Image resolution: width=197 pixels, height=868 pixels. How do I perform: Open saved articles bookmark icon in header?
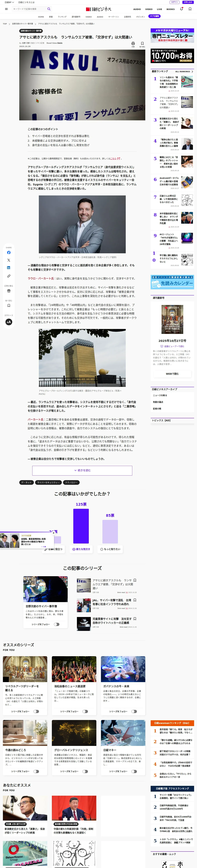(190, 9)
